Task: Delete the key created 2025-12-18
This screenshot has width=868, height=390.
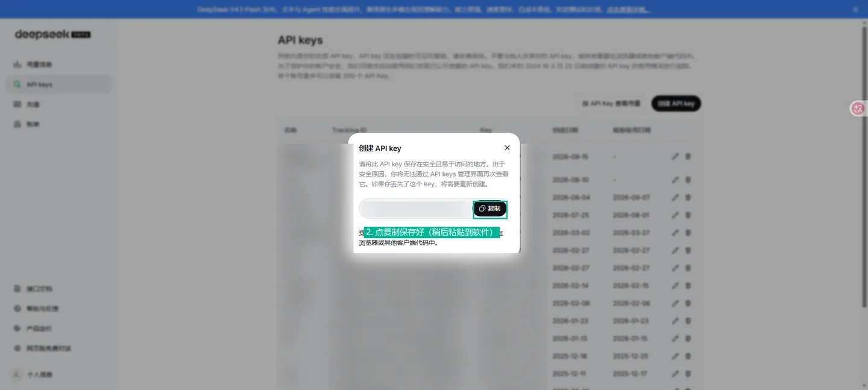Action: pyautogui.click(x=688, y=356)
